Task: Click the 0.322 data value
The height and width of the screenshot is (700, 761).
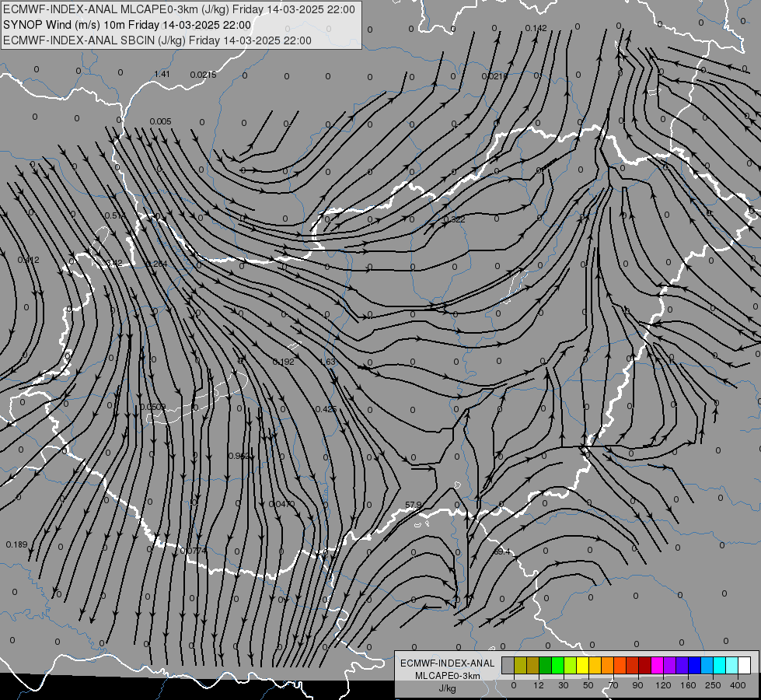Action: 454,219
